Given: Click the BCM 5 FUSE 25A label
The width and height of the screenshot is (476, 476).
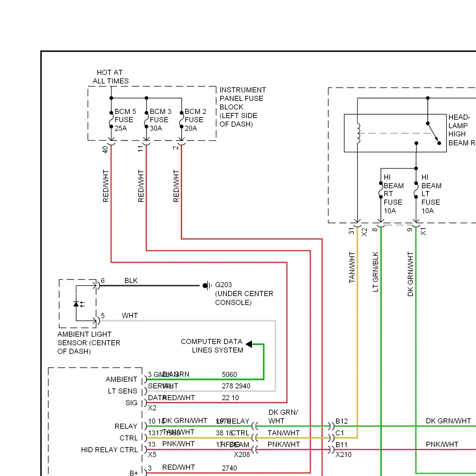Looking at the screenshot, I should click(x=125, y=120).
